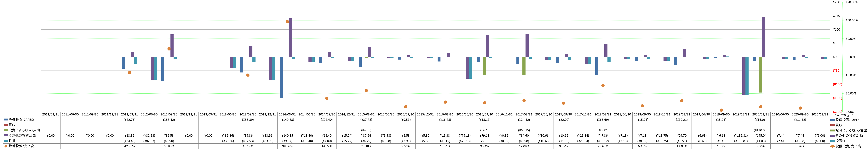This screenshot has width=868, height=149.
Task: Select the ¥140.85 other investing cell
Action: pyautogui.click(x=287, y=136)
